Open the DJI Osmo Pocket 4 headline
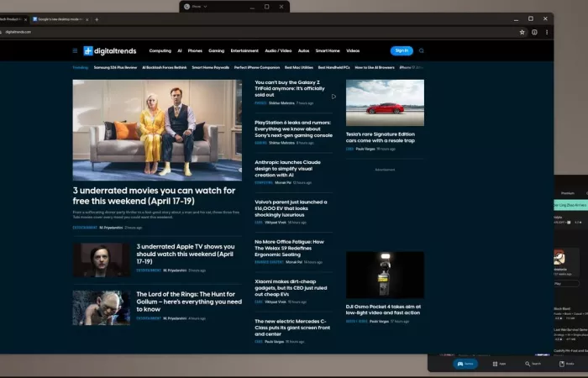 pos(383,309)
